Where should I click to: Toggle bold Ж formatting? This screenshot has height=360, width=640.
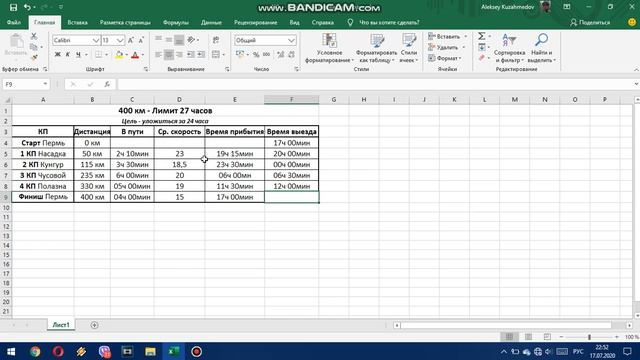[x=58, y=55]
